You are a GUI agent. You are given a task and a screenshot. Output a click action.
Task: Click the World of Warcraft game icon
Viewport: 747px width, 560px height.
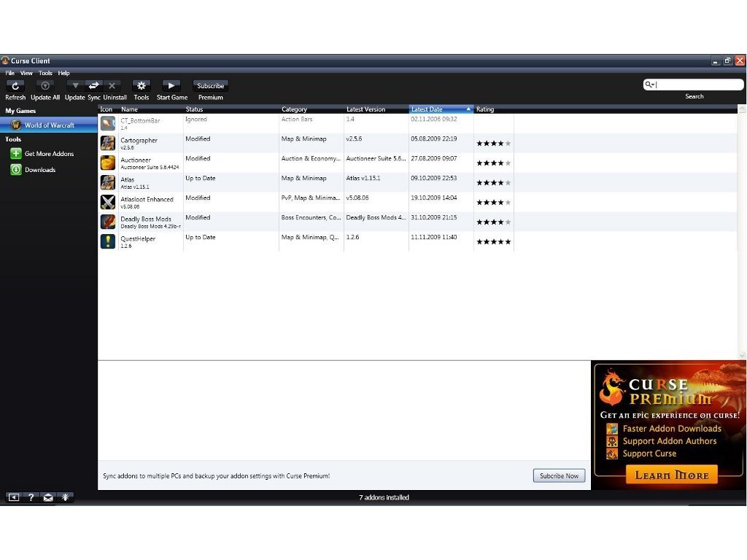16,125
